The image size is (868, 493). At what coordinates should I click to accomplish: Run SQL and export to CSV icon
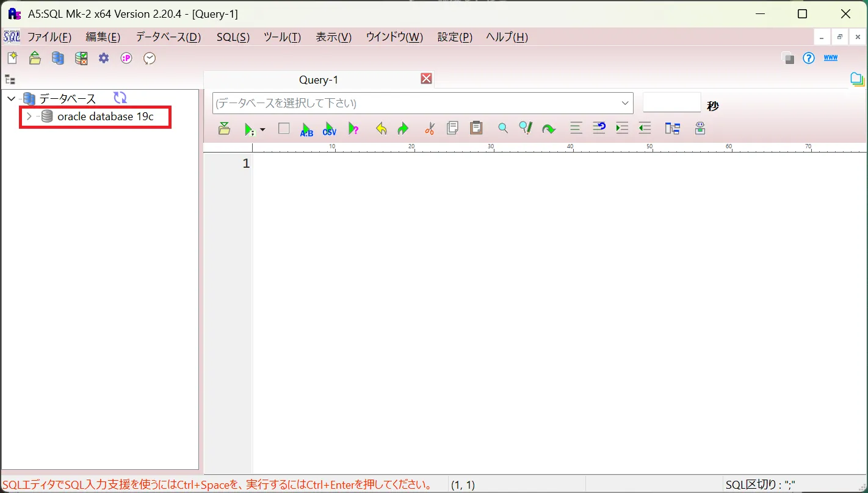(x=330, y=129)
